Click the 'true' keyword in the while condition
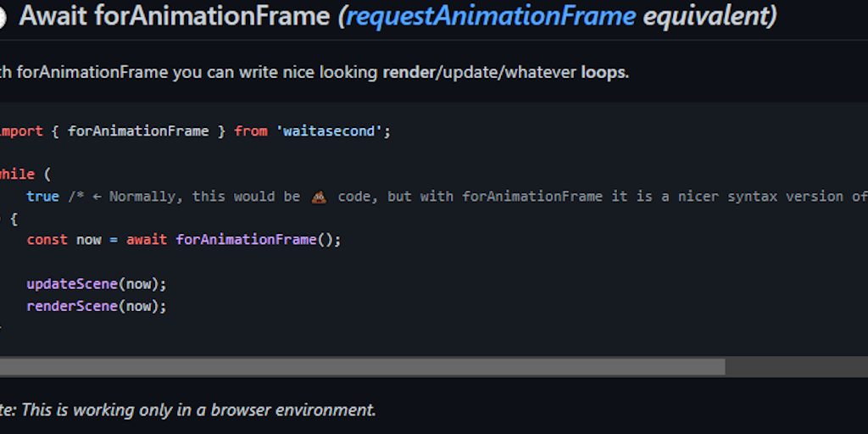The width and height of the screenshot is (868, 434). [x=42, y=197]
